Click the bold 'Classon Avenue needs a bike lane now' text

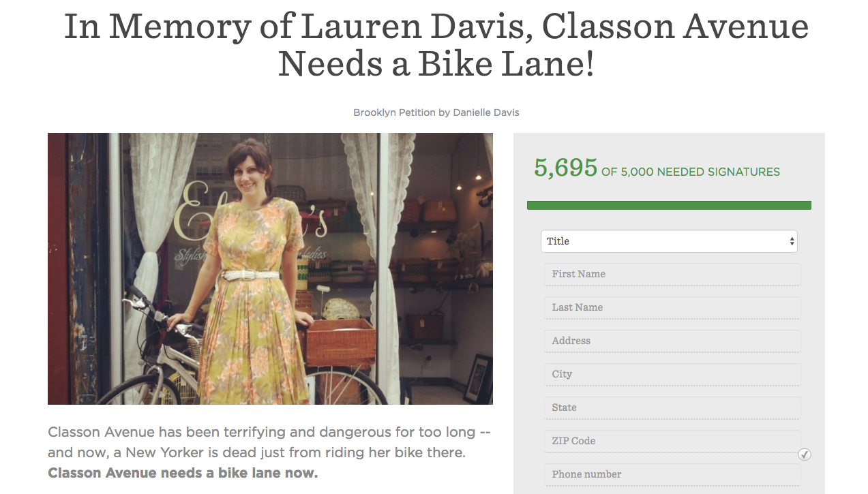pyautogui.click(x=183, y=473)
